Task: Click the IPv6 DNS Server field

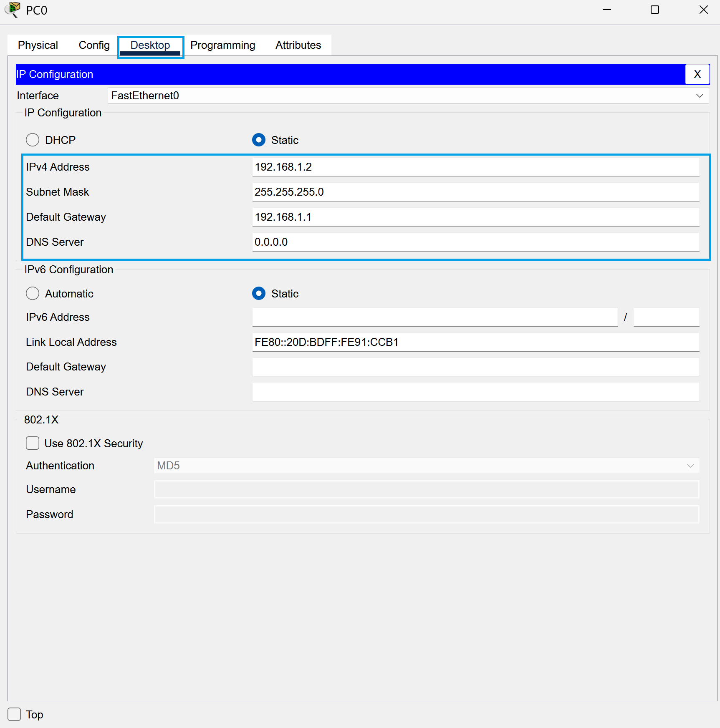Action: coord(476,392)
